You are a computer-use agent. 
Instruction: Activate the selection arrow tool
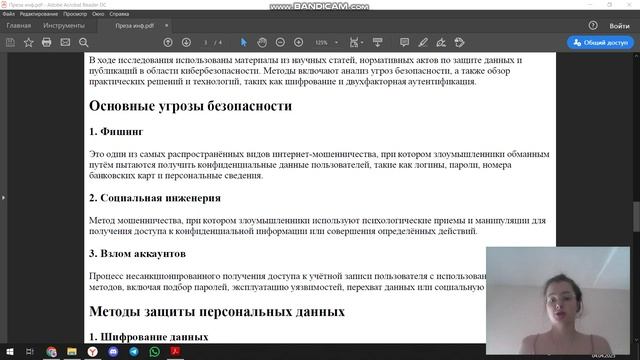click(244, 42)
